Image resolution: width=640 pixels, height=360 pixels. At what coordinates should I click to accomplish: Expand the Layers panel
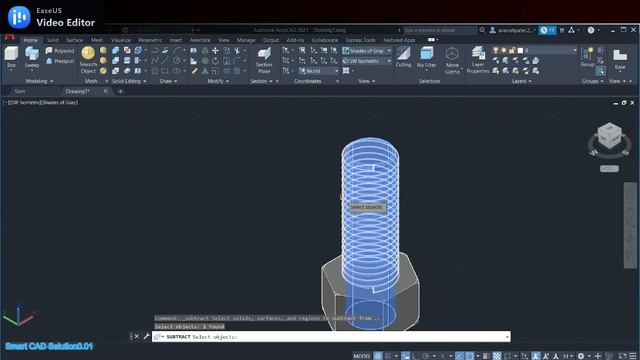click(x=522, y=81)
